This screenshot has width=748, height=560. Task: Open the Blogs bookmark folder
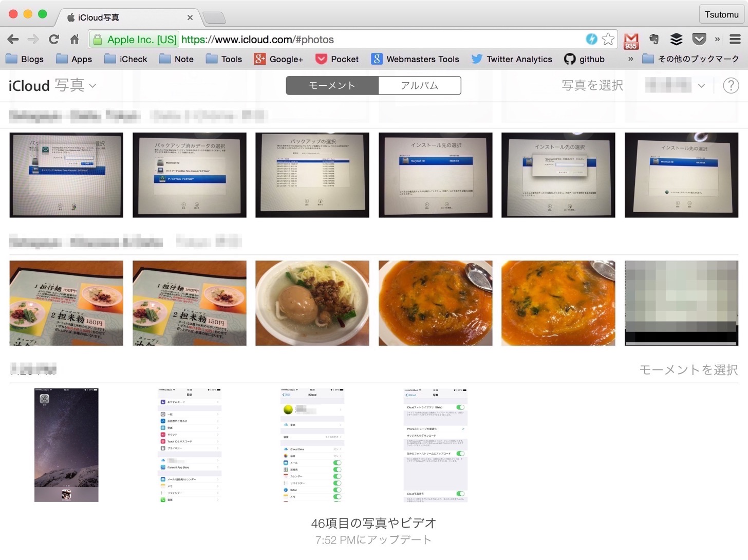pyautogui.click(x=25, y=59)
